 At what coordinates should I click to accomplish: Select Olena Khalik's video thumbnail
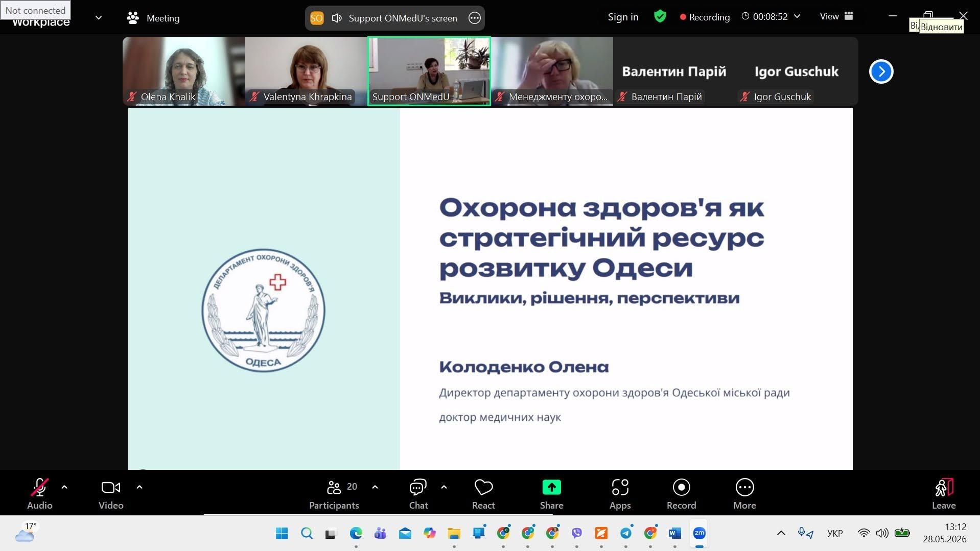coord(184,71)
